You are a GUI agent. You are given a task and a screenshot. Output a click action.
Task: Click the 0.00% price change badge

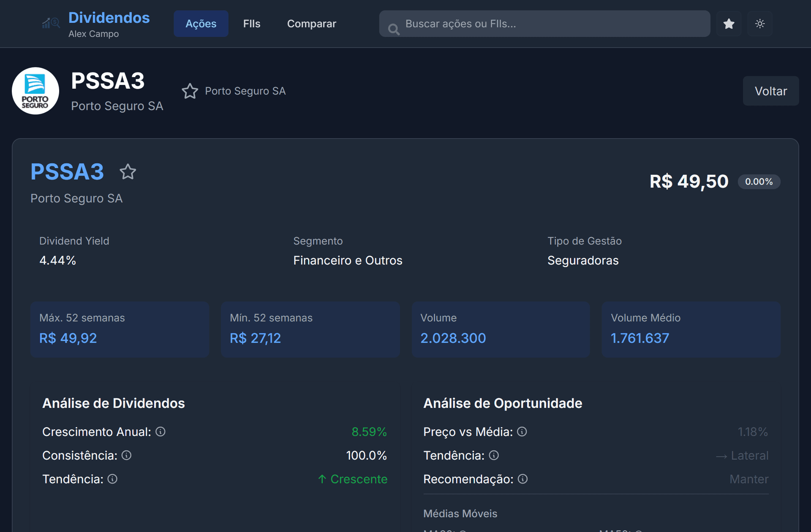tap(759, 182)
